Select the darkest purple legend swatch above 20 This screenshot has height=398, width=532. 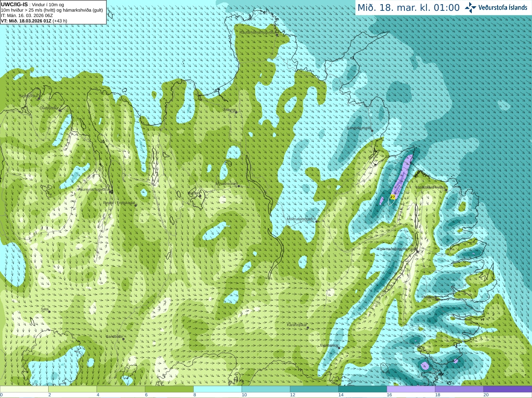tap(507, 389)
